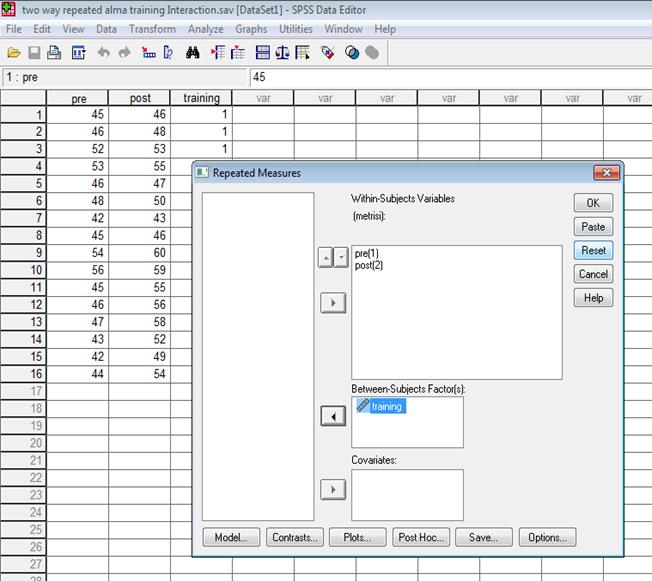
Task: Open the File menu
Action: (14, 29)
